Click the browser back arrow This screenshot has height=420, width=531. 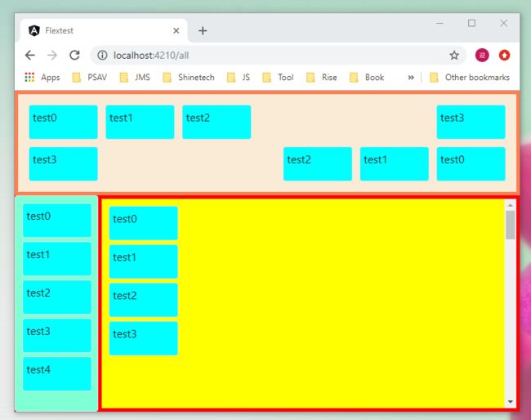[30, 56]
